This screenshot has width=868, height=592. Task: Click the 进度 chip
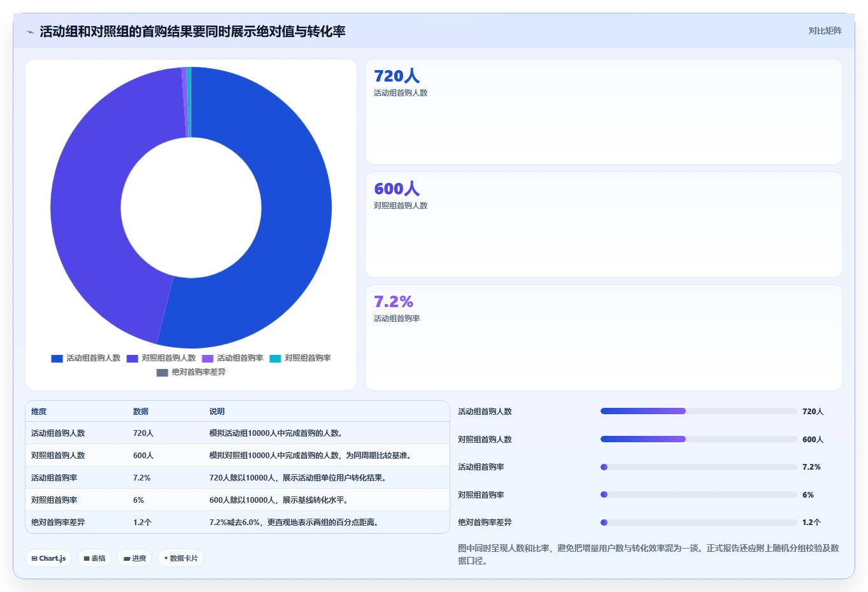[x=134, y=558]
